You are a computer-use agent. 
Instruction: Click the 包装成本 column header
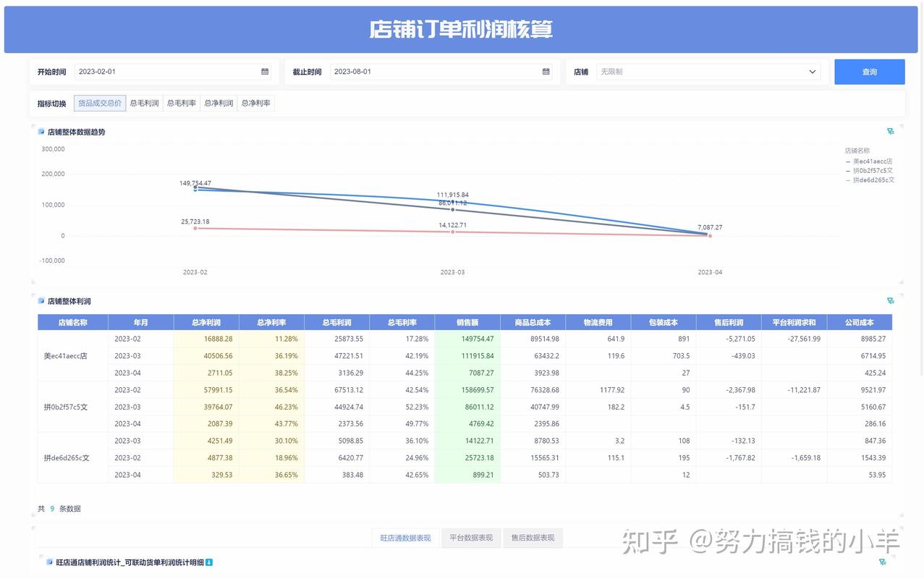[664, 323]
